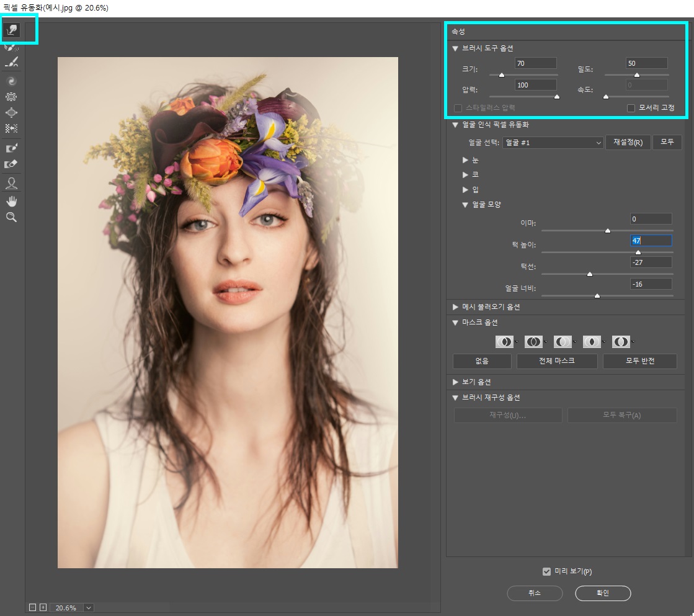
Task: Click the 재설정(R) button
Action: click(x=628, y=142)
